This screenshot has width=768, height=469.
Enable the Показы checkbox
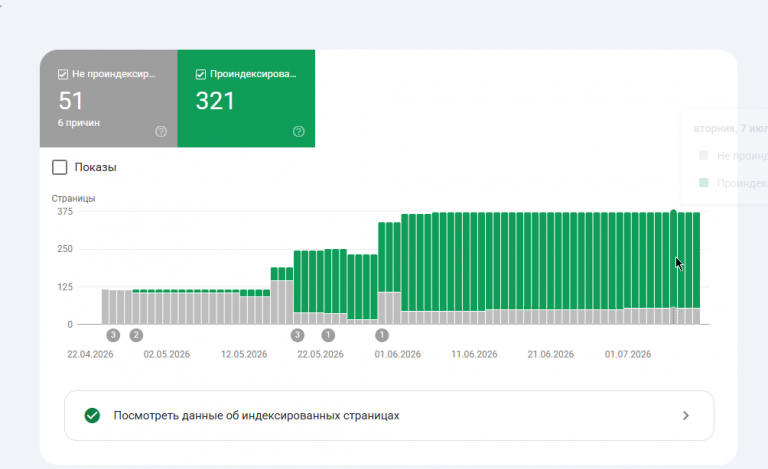point(60,167)
